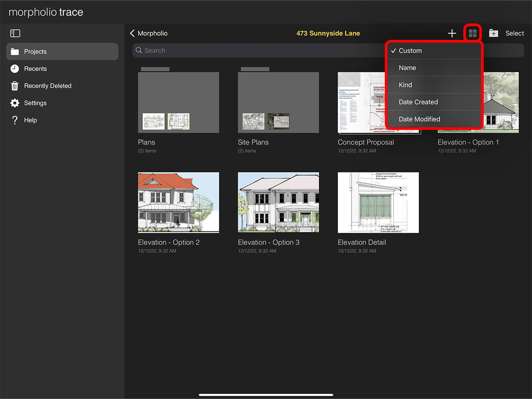Tap the Select button
The image size is (532, 399).
coord(515,33)
